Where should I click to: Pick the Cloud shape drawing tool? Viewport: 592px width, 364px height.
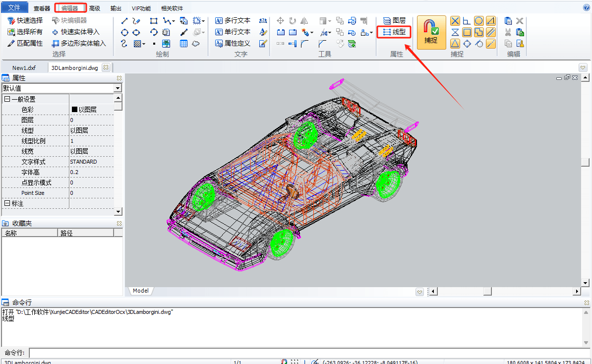coord(196,44)
